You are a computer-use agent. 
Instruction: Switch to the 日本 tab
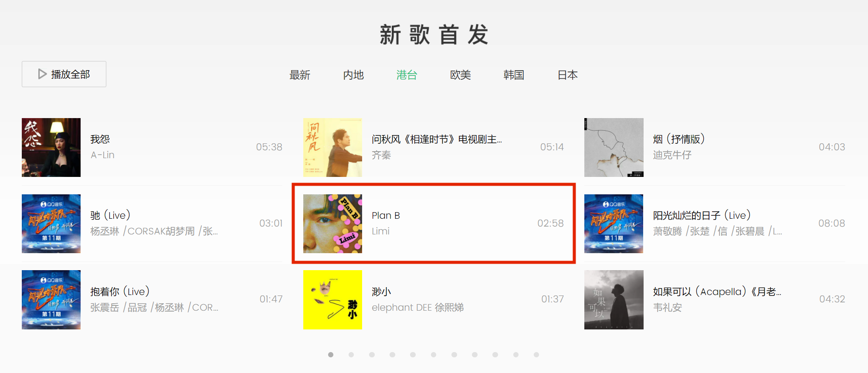[x=568, y=75]
